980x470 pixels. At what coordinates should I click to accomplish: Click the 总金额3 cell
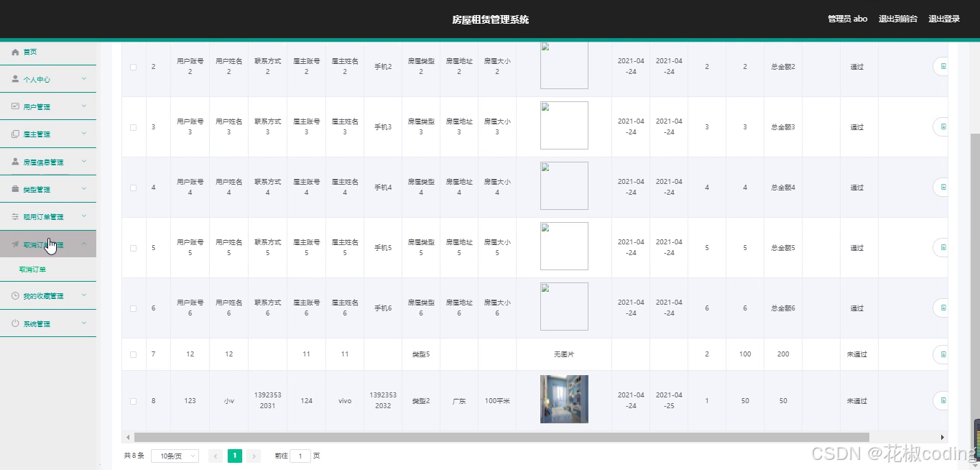(x=783, y=127)
